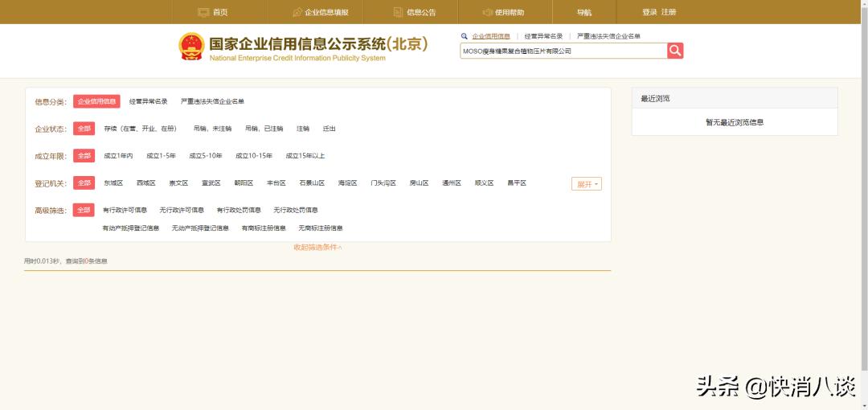Select the 企业信用信息 search tab above the search box
The width and height of the screenshot is (868, 410).
coord(491,36)
